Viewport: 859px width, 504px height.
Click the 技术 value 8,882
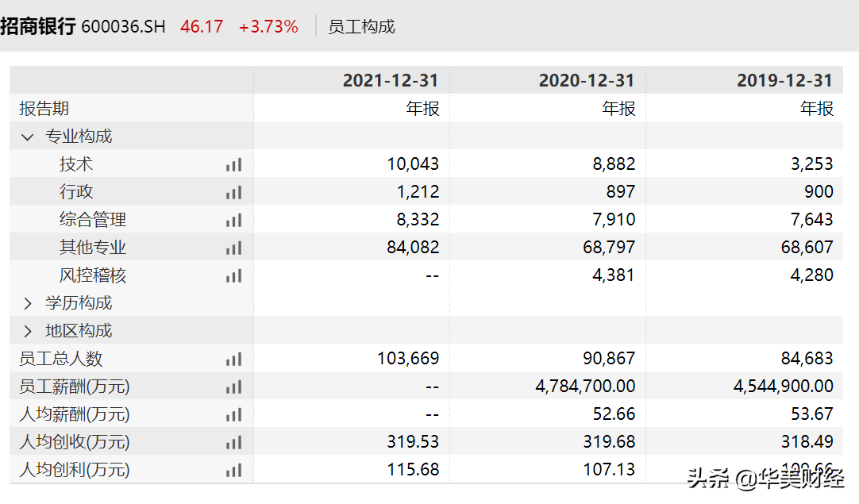coord(614,164)
